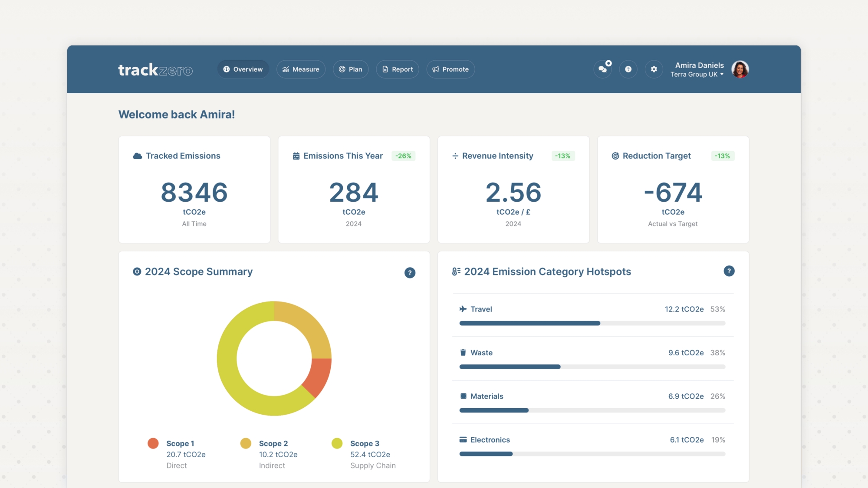This screenshot has width=868, height=488.
Task: Click the Scope 3 legend color dot
Action: click(337, 443)
